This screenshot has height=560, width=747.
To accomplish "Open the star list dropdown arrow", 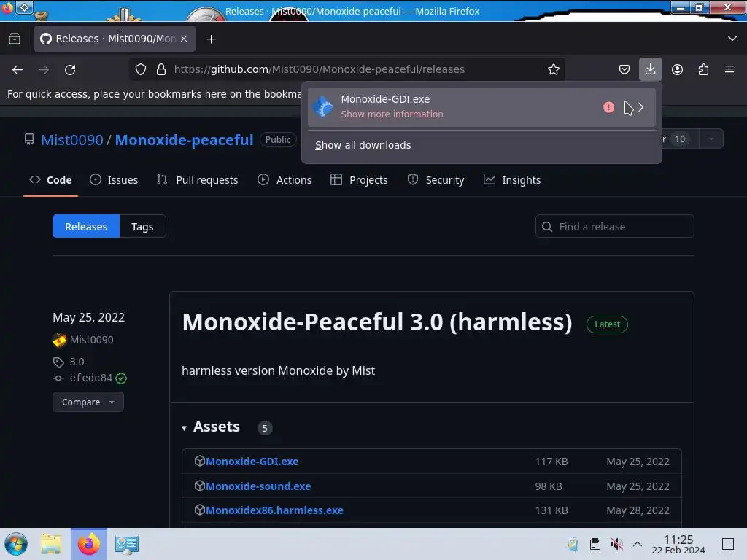I will point(711,139).
